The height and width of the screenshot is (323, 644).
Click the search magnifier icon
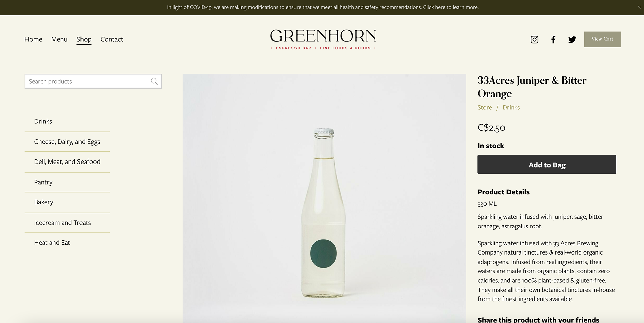pos(154,81)
